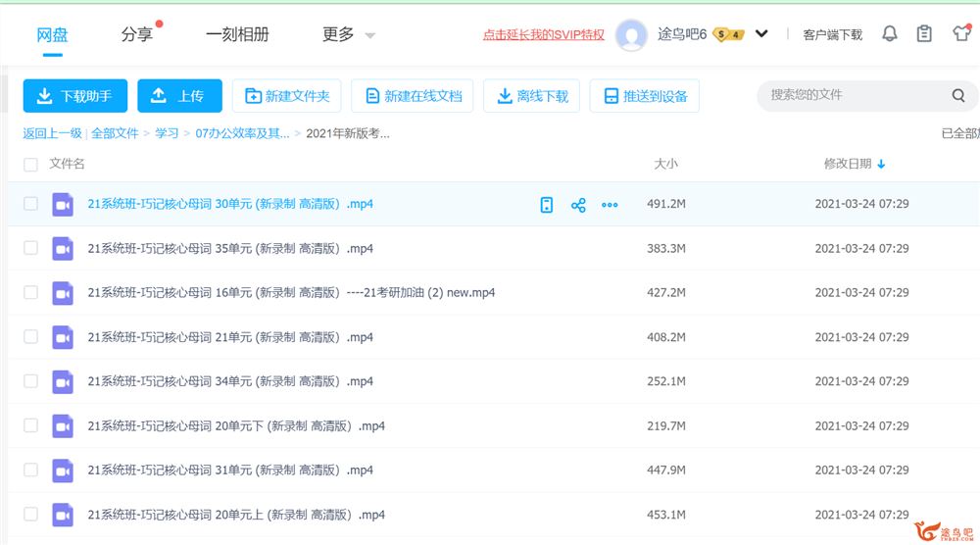Image resolution: width=980 pixels, height=545 pixels.
Task: Click 新建在线文档 button
Action: point(412,96)
